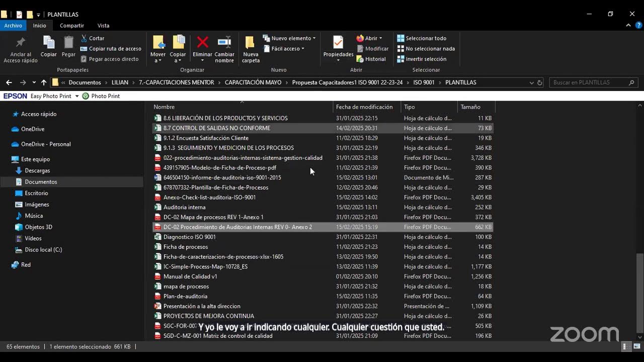Click the Pegar icon in the ribbon

68,42
